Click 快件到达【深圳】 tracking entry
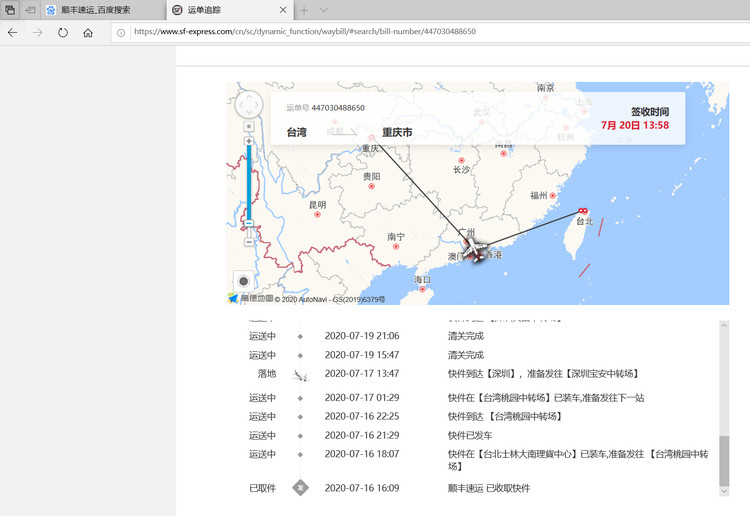This screenshot has height=518, width=750. pos(544,374)
